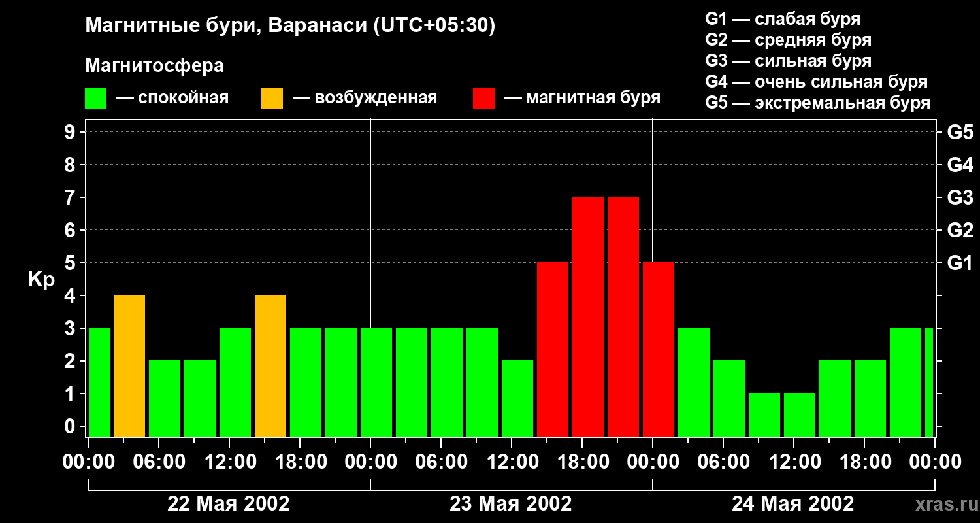Click the second green Kp 1 bar on 24 May

pos(800,415)
